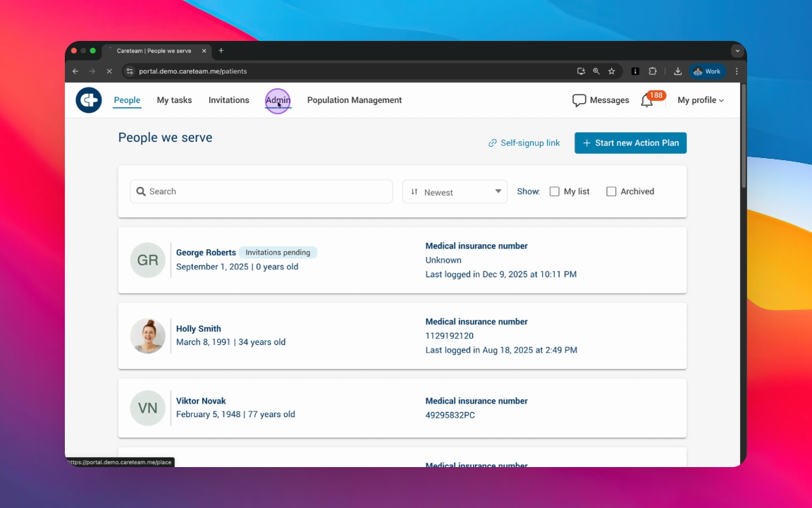Click the browser forward arrow

pyautogui.click(x=92, y=71)
